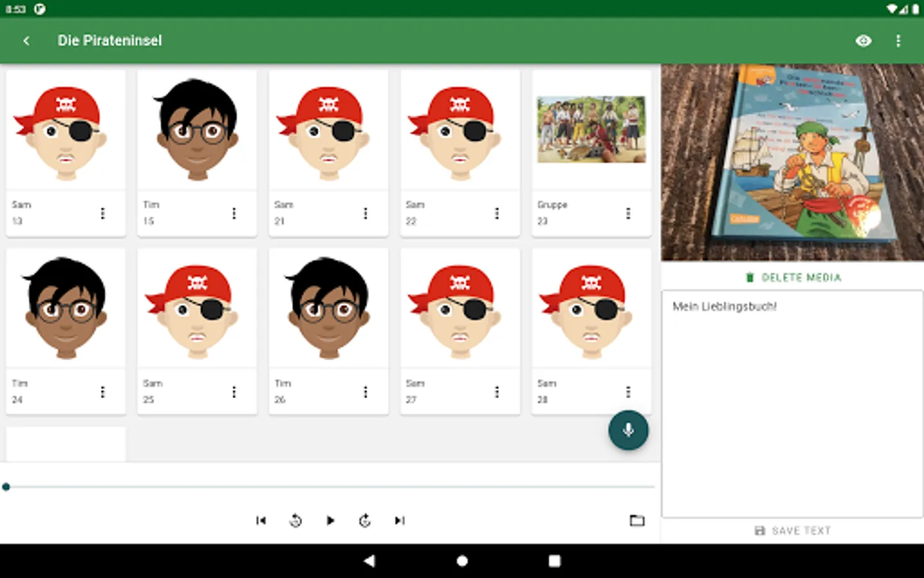Click the track number '22' label
Screen dimensions: 924x578
point(411,221)
